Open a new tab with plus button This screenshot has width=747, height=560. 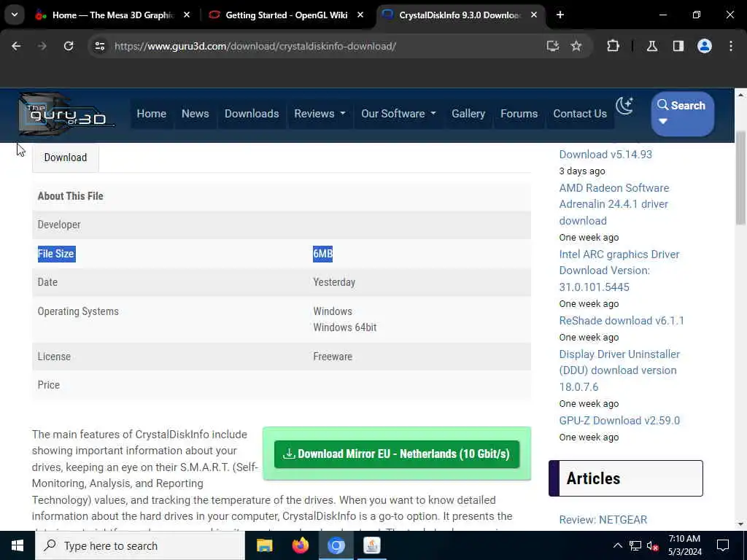(560, 15)
